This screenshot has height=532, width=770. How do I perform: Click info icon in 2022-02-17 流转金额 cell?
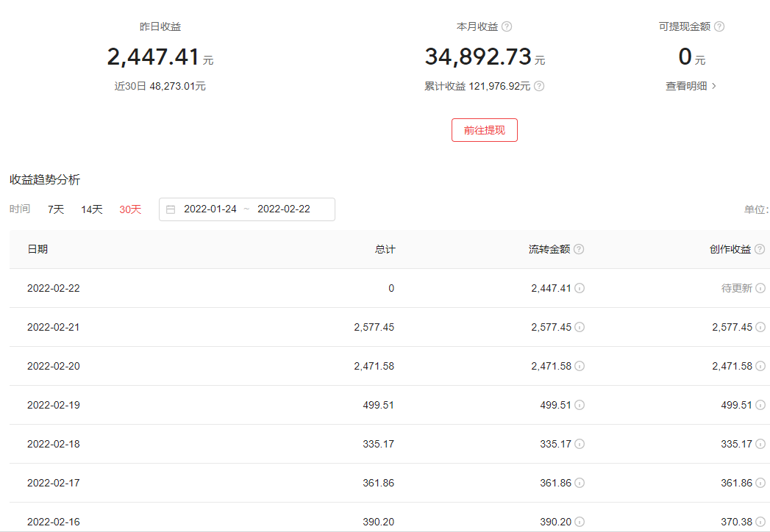coord(580,483)
